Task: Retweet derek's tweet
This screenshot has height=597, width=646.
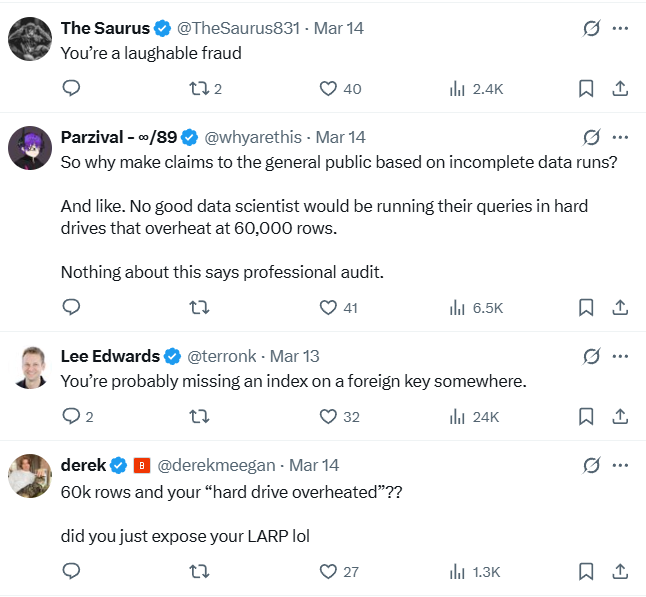Action: (198, 572)
